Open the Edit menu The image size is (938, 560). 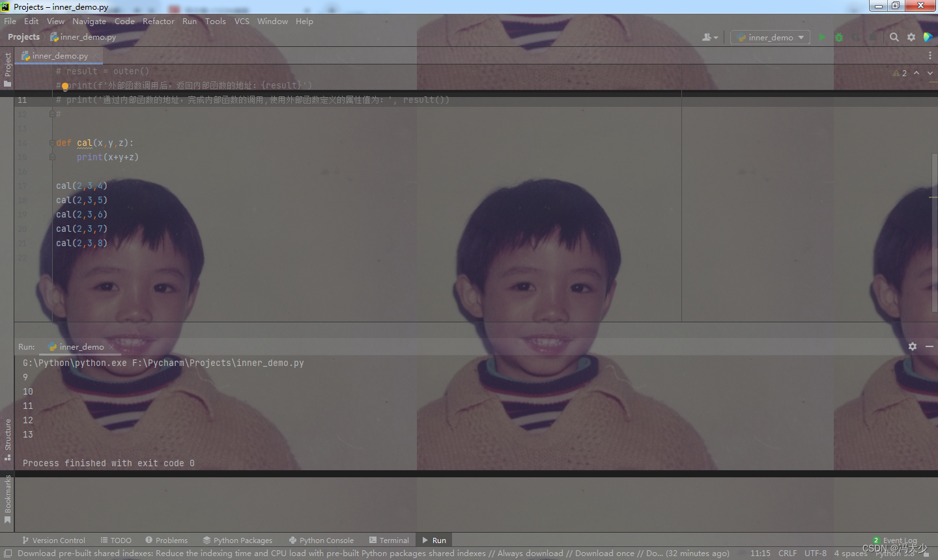pyautogui.click(x=31, y=21)
